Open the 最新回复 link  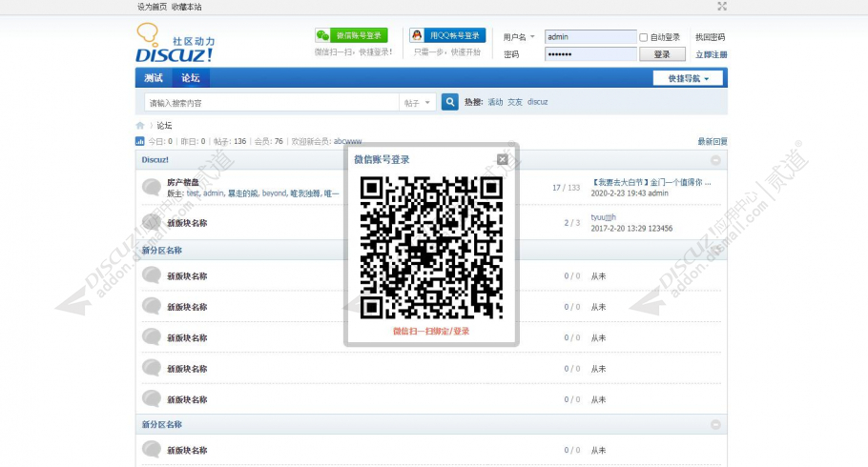[713, 142]
